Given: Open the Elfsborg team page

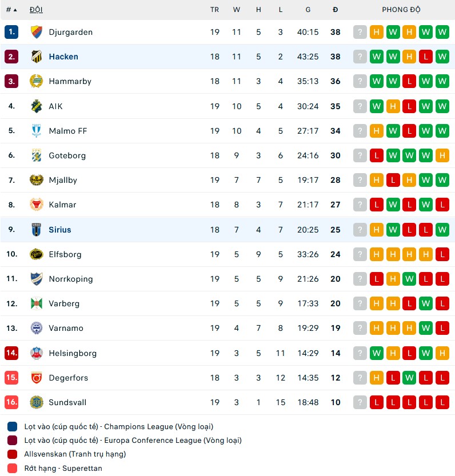Looking at the screenshot, I should click(65, 254).
